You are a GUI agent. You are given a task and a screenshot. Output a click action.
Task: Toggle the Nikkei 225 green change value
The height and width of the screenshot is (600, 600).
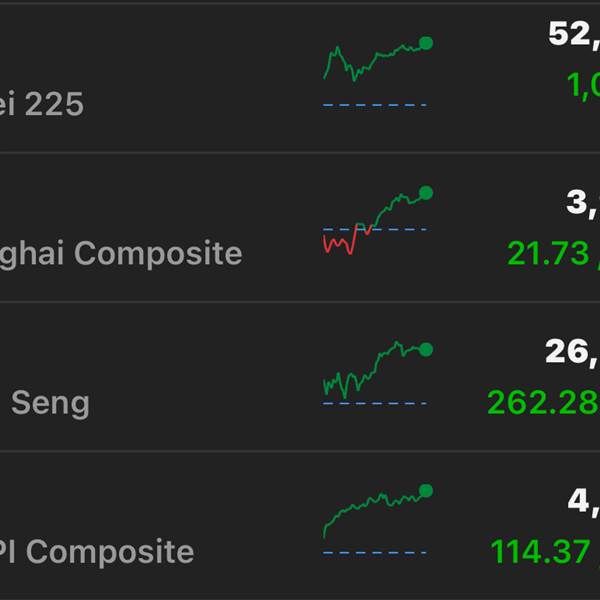(584, 86)
